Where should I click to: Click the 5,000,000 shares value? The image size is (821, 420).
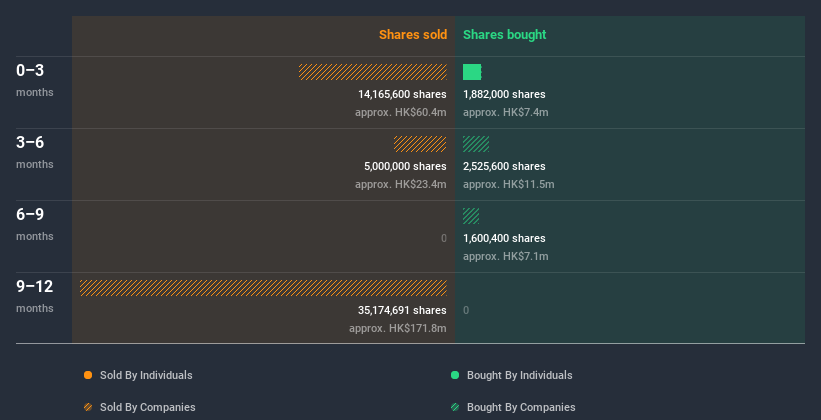(405, 166)
